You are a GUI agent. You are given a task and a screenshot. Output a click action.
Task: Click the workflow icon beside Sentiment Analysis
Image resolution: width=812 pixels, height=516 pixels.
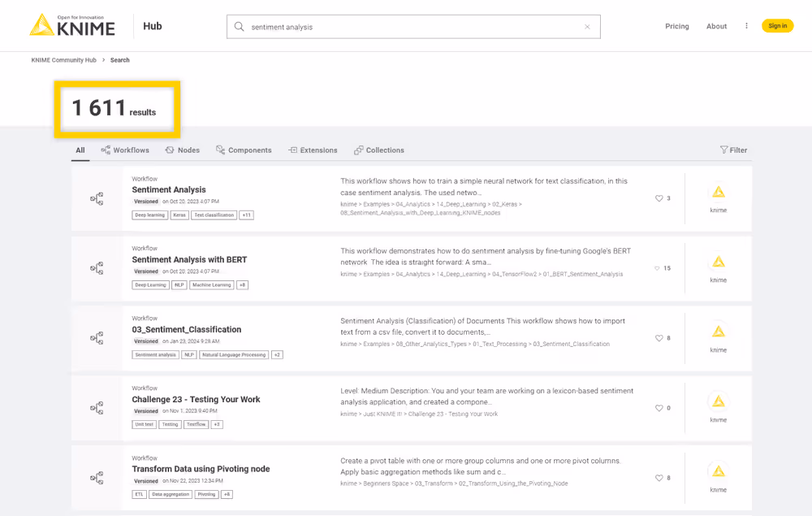97,197
